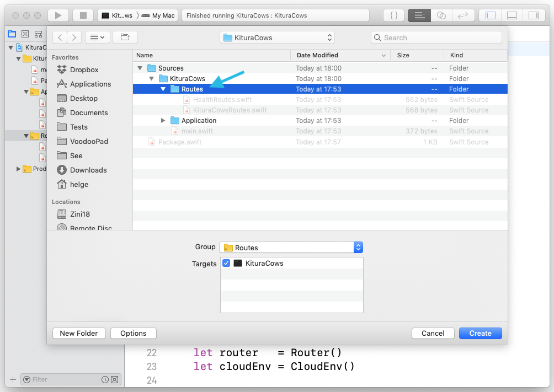Select the Routes folder row
This screenshot has height=392, width=554.
click(x=320, y=89)
